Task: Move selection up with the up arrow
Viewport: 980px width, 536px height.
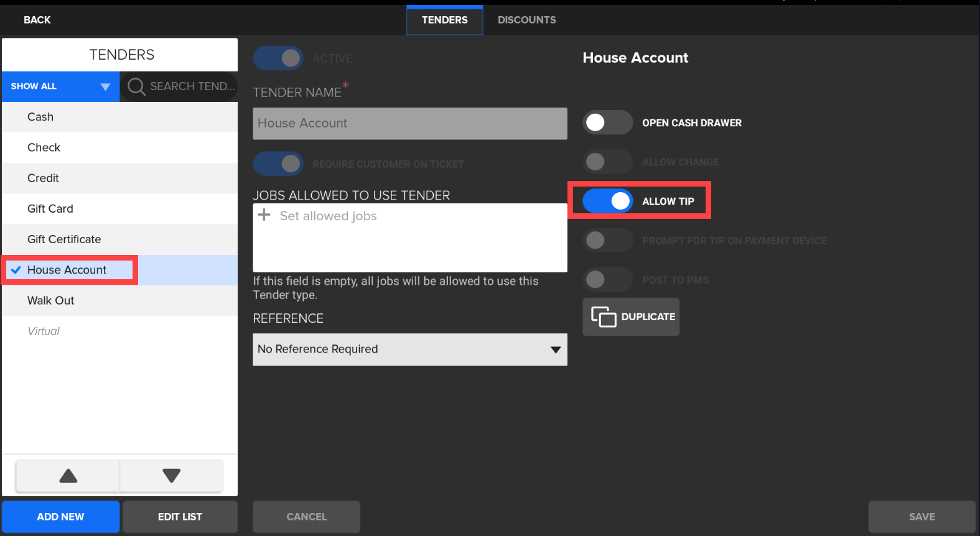Action: click(x=68, y=476)
